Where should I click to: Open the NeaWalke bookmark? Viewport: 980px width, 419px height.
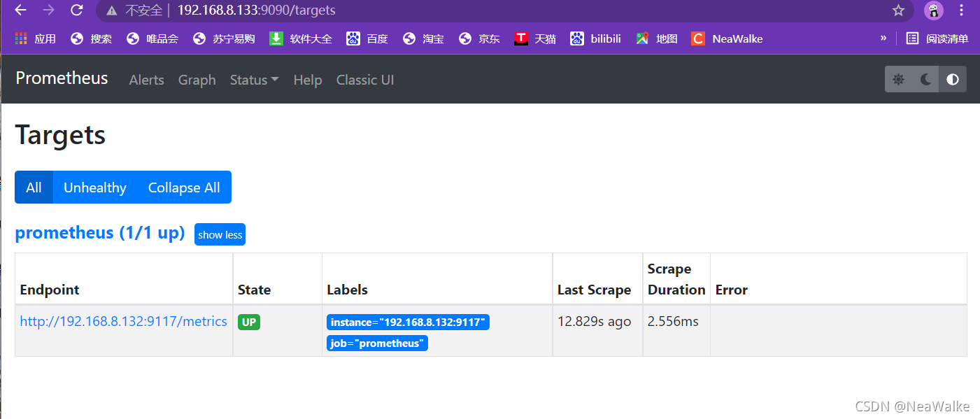coord(727,38)
